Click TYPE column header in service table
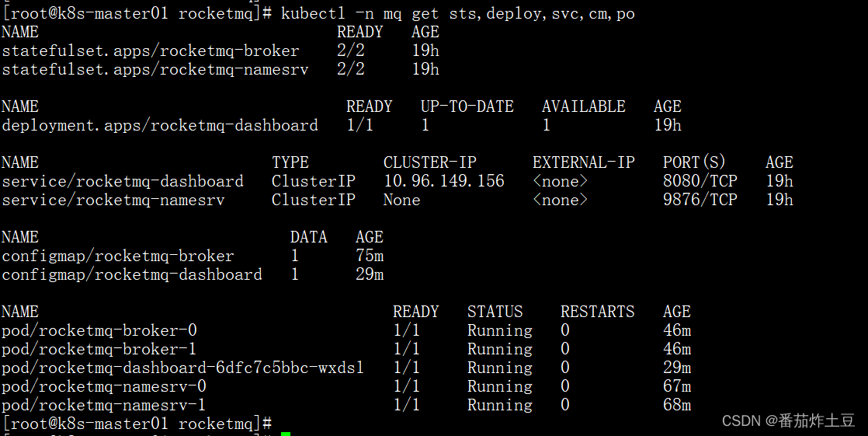The width and height of the screenshot is (868, 436). click(x=290, y=162)
